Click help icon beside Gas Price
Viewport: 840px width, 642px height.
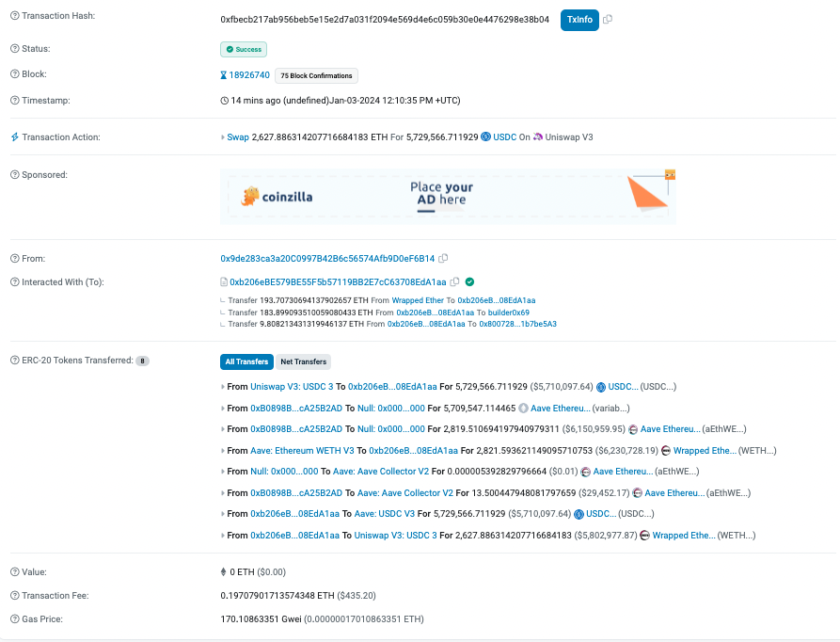(x=15, y=619)
